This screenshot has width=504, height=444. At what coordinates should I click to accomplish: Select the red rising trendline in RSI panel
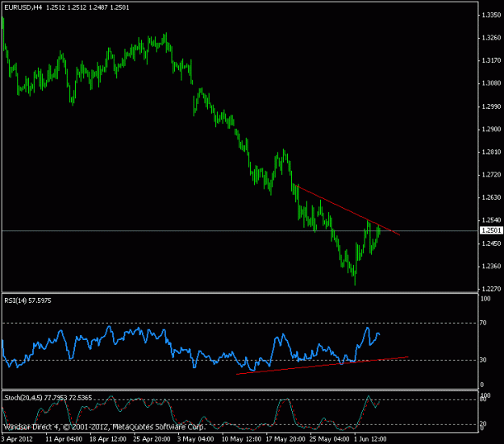click(322, 366)
